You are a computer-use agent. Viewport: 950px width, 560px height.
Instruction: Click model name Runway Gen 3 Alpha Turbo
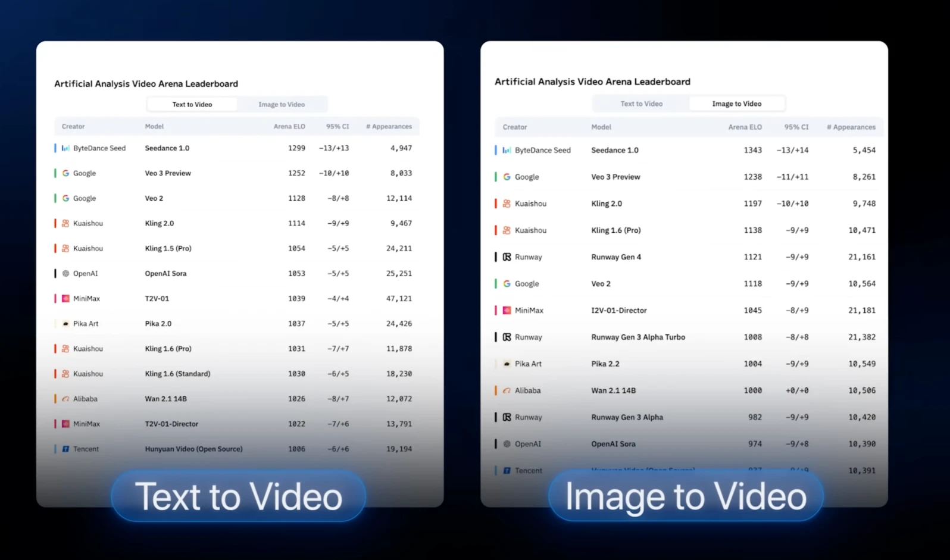click(638, 337)
